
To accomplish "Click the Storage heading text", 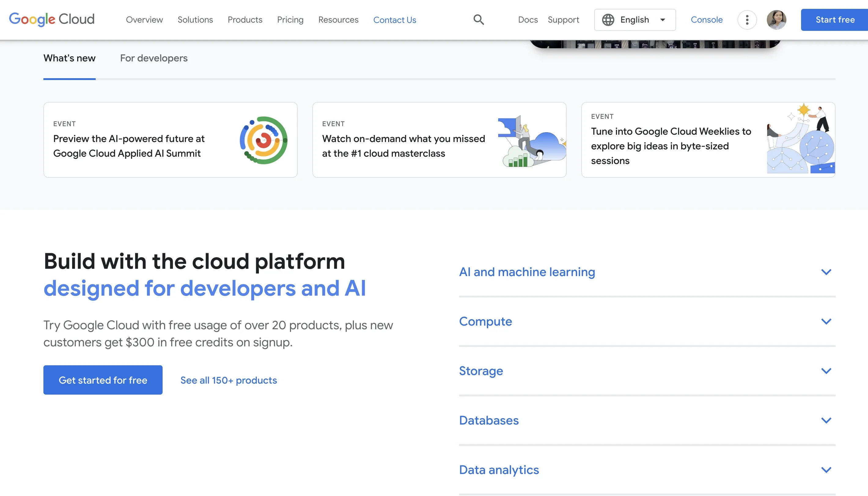I will pos(481,371).
